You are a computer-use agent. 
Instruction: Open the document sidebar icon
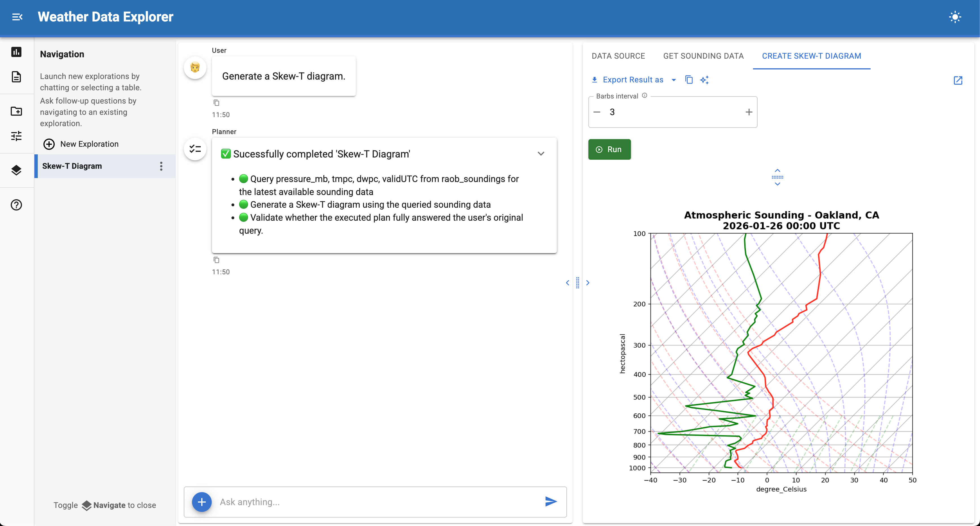click(16, 77)
